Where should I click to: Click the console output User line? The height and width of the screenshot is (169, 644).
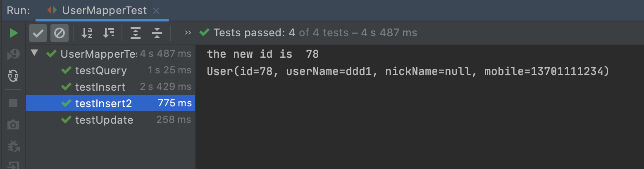pos(408,72)
